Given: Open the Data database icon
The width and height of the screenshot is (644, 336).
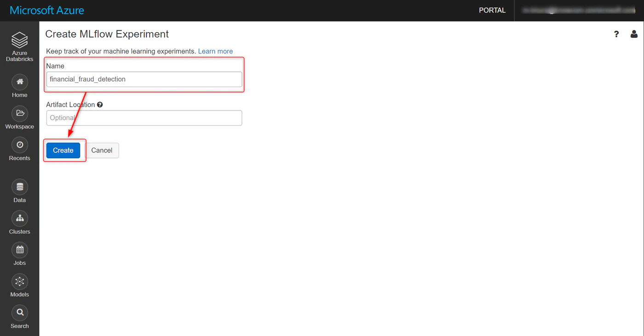Looking at the screenshot, I should pos(19,187).
